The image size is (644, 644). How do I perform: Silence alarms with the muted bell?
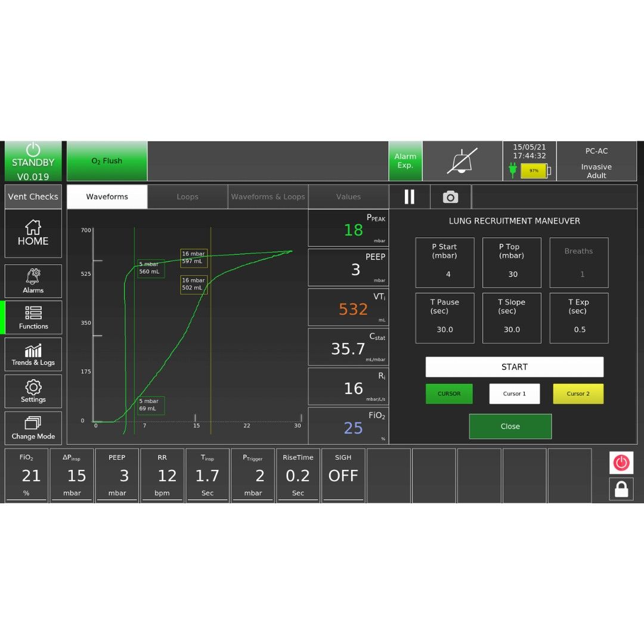(x=462, y=161)
